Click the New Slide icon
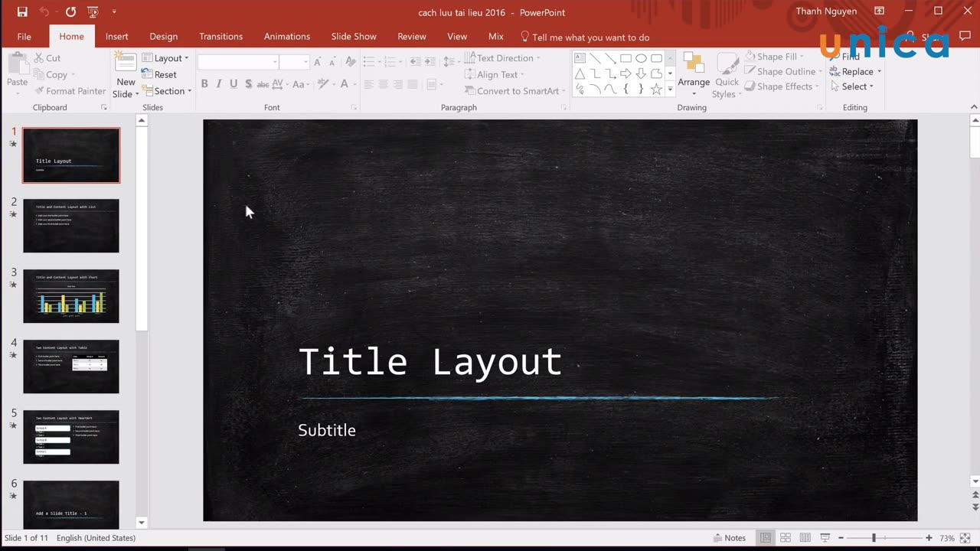This screenshot has height=551, width=980. [x=126, y=62]
